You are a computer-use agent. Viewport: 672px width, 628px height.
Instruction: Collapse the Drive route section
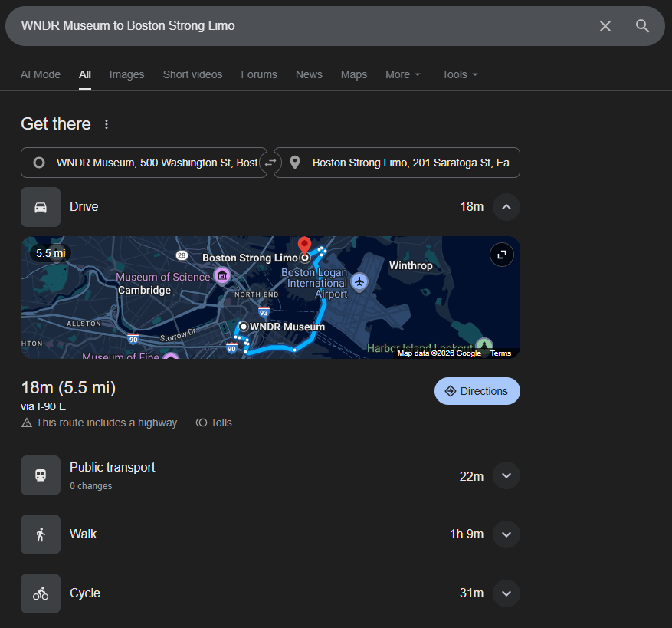506,207
